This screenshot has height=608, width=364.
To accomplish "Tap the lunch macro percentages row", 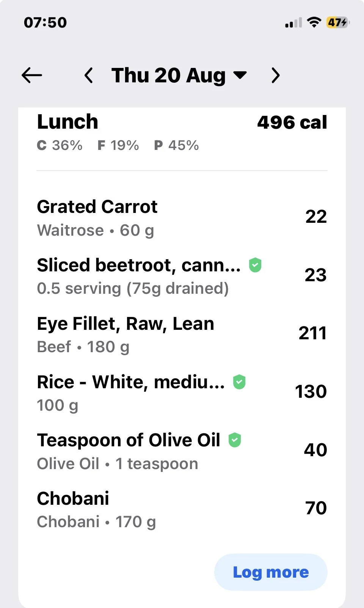I will pyautogui.click(x=118, y=145).
